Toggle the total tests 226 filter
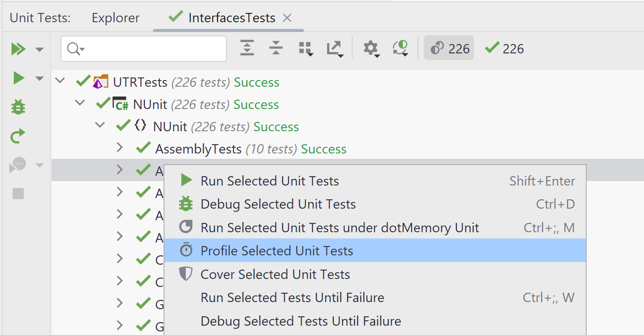Screen dimensions: 644x335 449,48
